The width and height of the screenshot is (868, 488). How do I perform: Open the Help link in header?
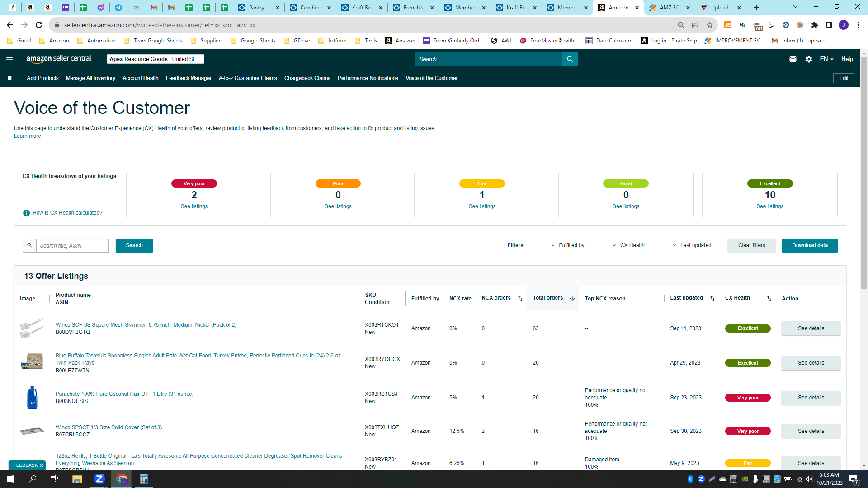847,59
